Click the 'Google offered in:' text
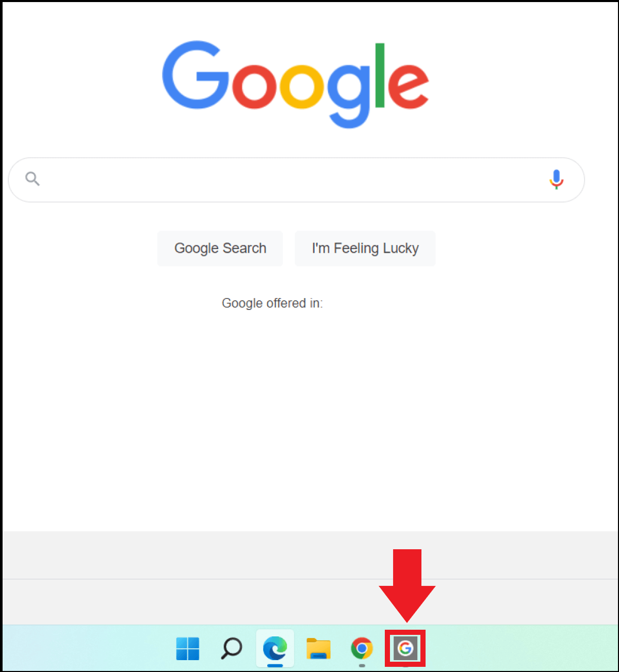Screen dimensions: 619x672 pos(272,303)
